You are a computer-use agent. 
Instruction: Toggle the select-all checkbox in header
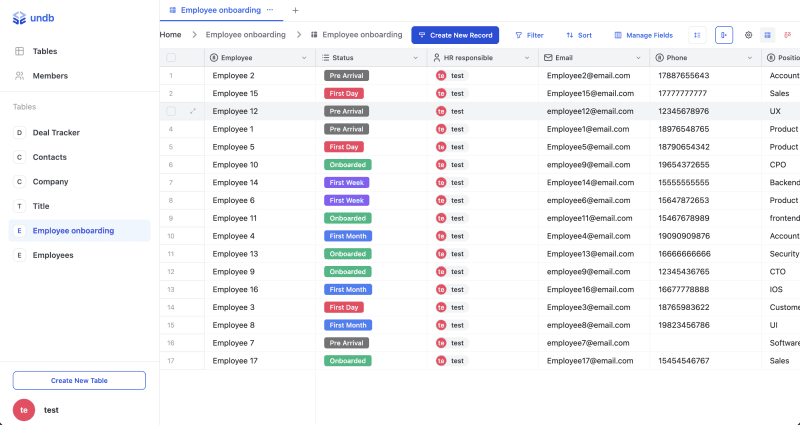(171, 58)
